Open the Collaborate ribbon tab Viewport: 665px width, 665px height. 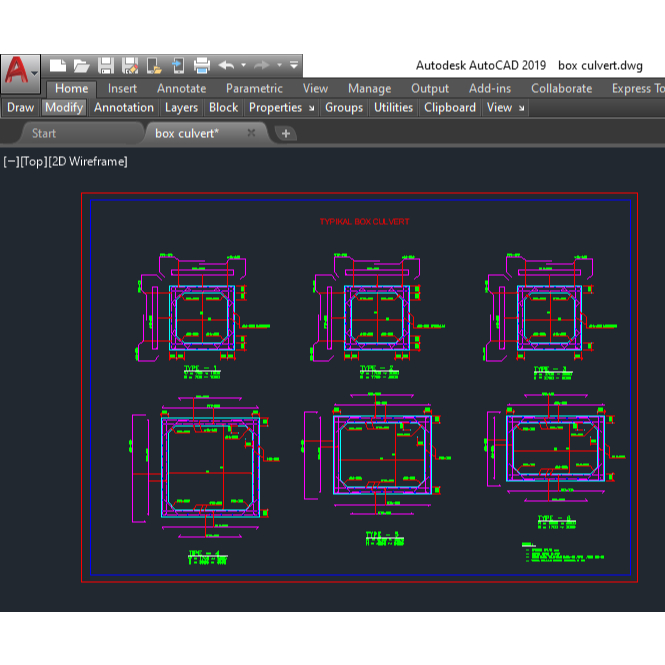pyautogui.click(x=562, y=89)
